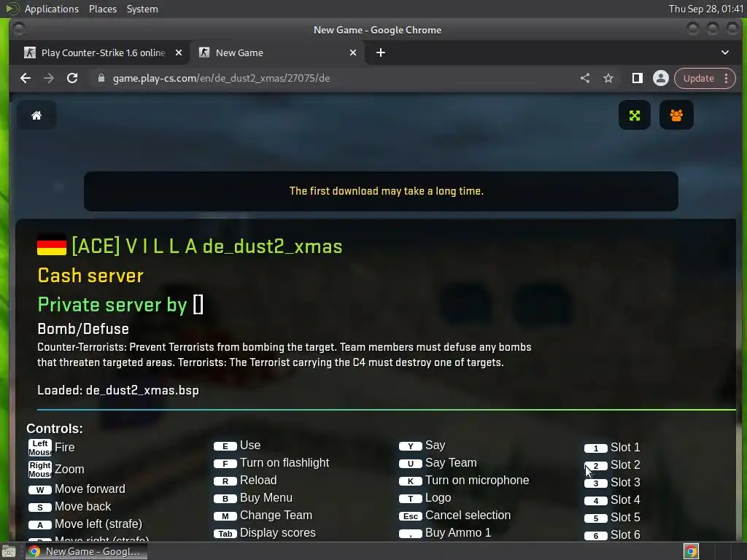Click the German flag icon
Viewport: 747px width, 560px height.
pos(52,245)
